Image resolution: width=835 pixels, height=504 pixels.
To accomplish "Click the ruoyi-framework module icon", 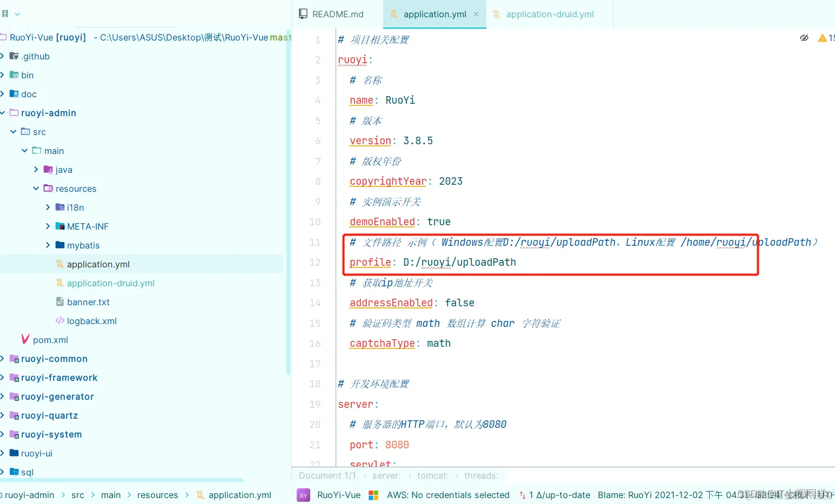I will 14,378.
